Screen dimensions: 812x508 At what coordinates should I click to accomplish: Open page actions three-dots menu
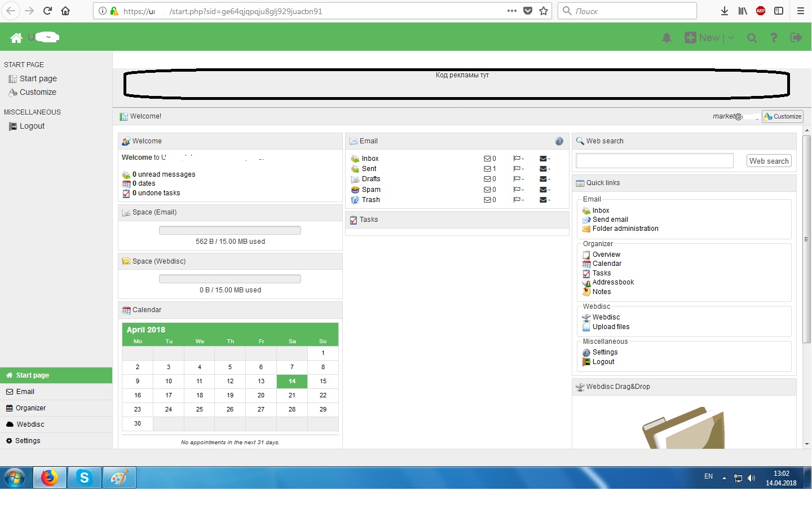point(512,11)
